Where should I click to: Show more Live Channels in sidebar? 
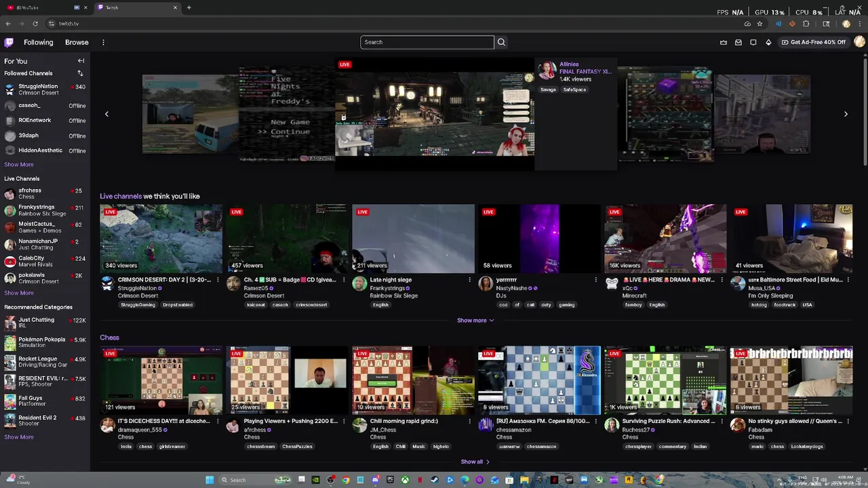[19, 293]
